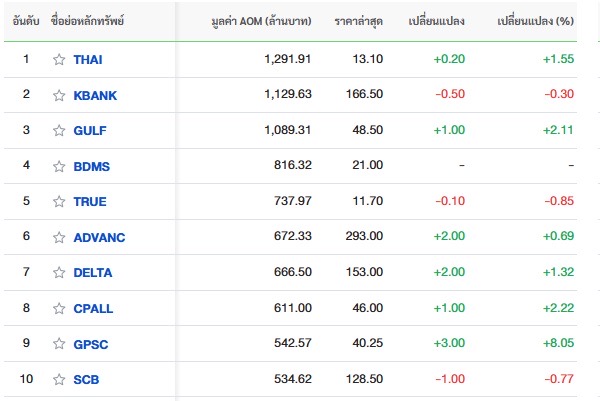Toggle favorite star for KBANK
Screen dimensions: 600x401
click(59, 95)
